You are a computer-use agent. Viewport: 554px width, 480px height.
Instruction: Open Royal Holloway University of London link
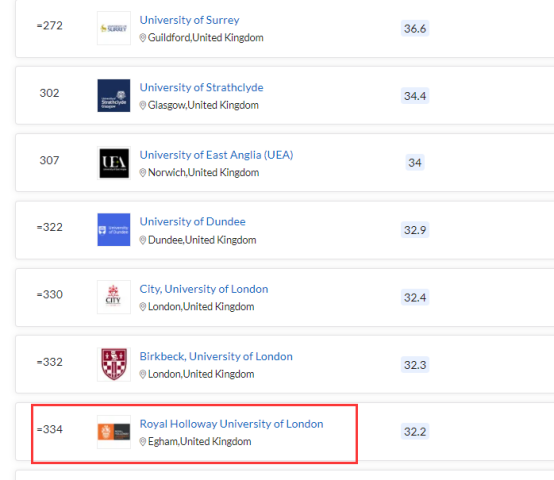(x=231, y=424)
